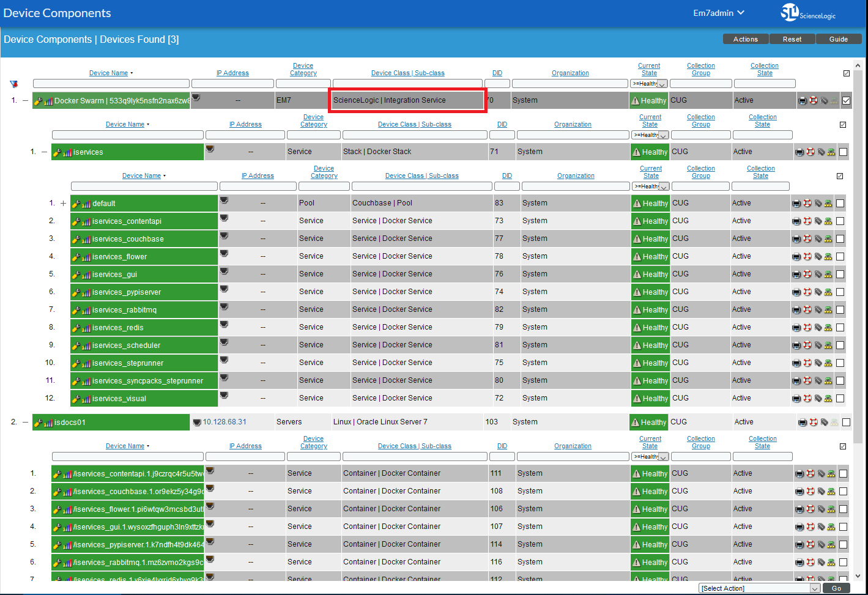868x595 pixels.
Task: Collapse the Docker Swarm device tree
Action: tap(26, 101)
